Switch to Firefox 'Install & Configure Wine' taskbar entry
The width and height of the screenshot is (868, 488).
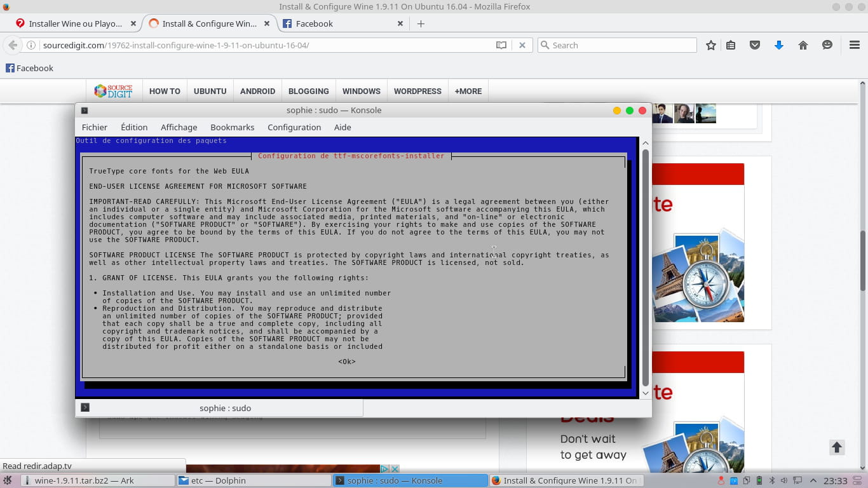[x=566, y=480]
